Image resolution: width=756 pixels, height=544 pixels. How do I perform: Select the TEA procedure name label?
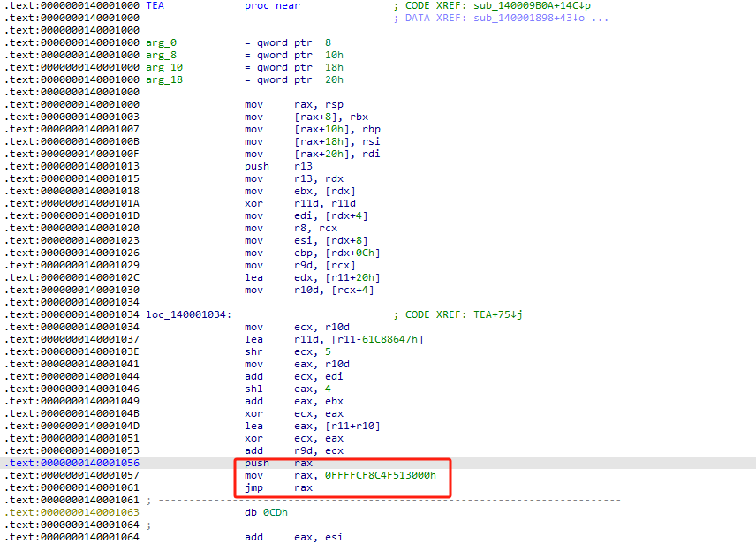click(155, 6)
